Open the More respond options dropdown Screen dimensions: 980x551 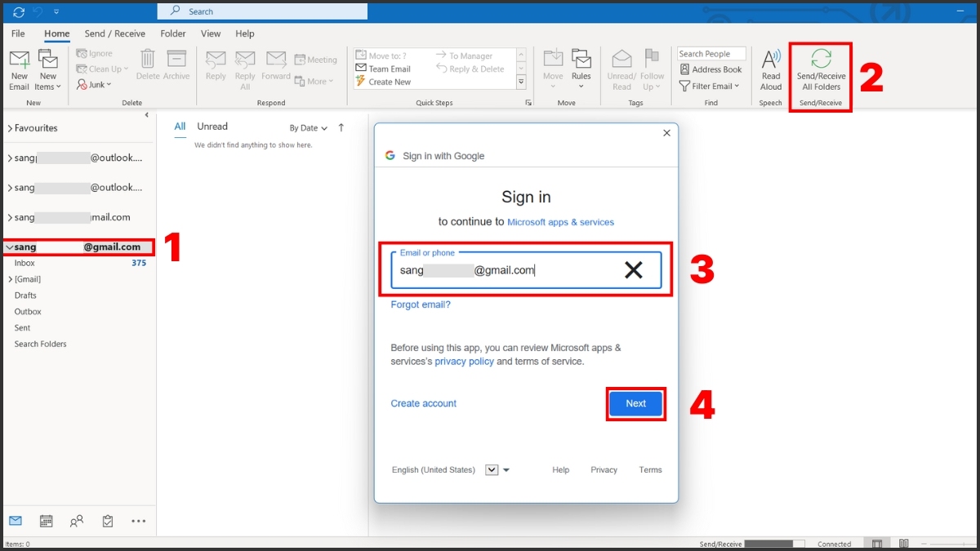(x=314, y=82)
